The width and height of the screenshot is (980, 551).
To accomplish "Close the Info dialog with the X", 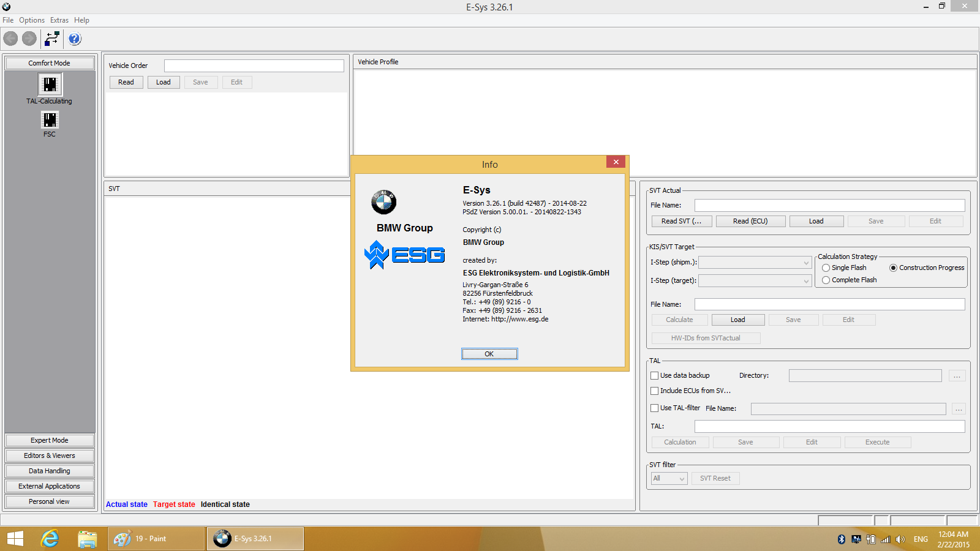I will click(x=616, y=162).
